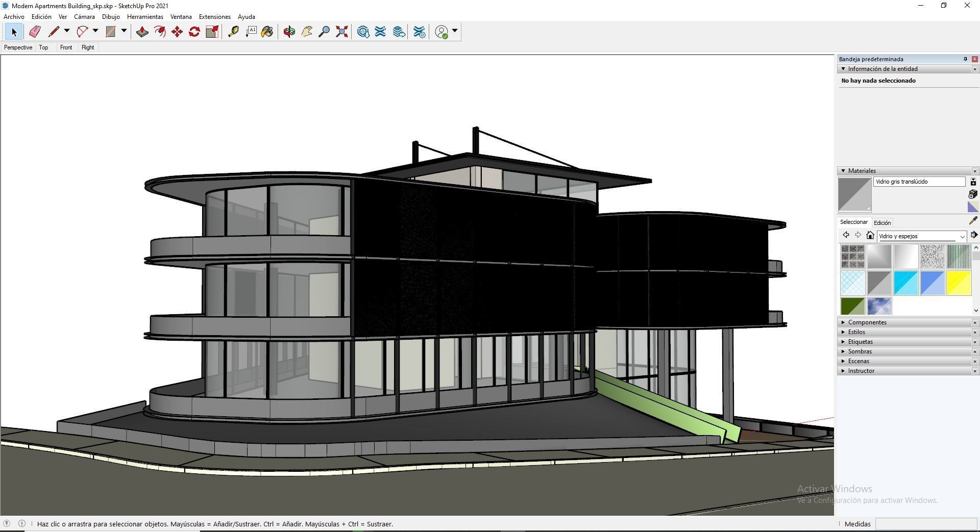Screen dimensions: 980x532
Task: Click Send to LayOut icon
Action: tap(399, 32)
